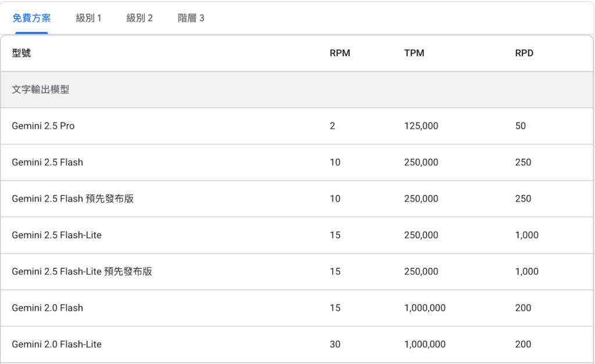Click Gemini 2.5 Flash 預先發布版 model name
Viewport: 595px width, 364px height.
(x=73, y=199)
